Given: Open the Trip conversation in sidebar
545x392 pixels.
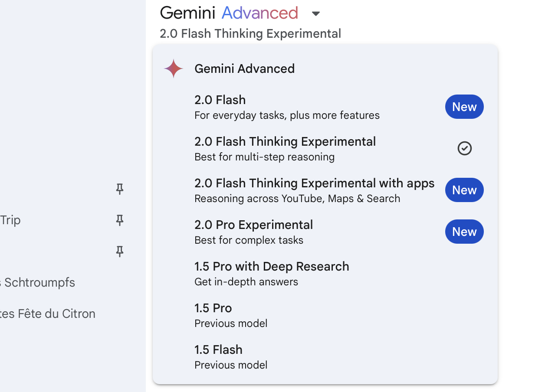Looking at the screenshot, I should pyautogui.click(x=10, y=220).
